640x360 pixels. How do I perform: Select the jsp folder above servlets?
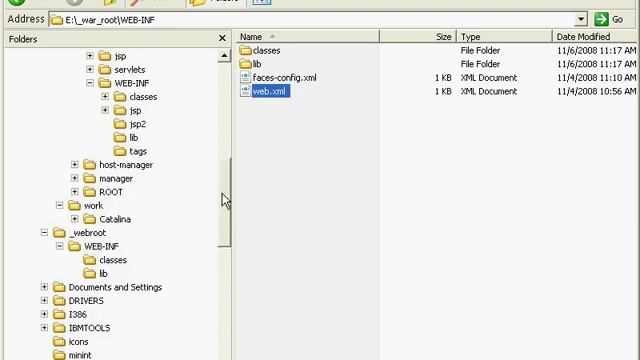120,56
